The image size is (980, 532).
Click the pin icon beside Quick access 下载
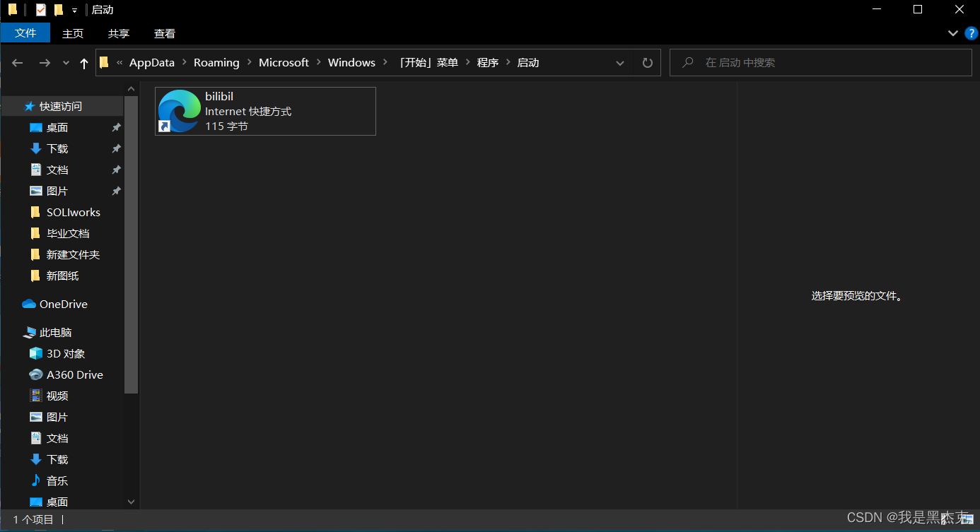coord(116,149)
